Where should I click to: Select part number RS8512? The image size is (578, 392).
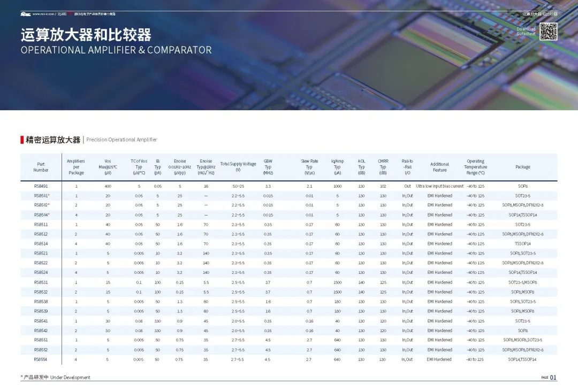click(41, 234)
